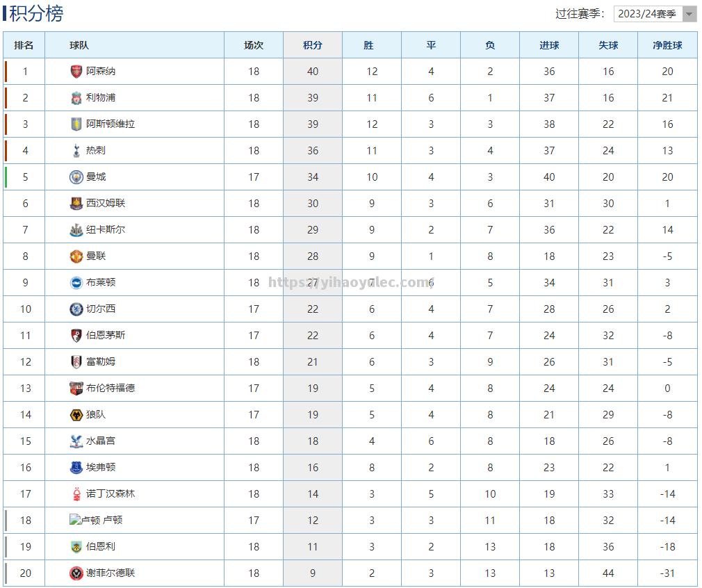The image size is (702, 588).
Task: Click the Tottenham cockerel crest icon
Action: [x=76, y=150]
